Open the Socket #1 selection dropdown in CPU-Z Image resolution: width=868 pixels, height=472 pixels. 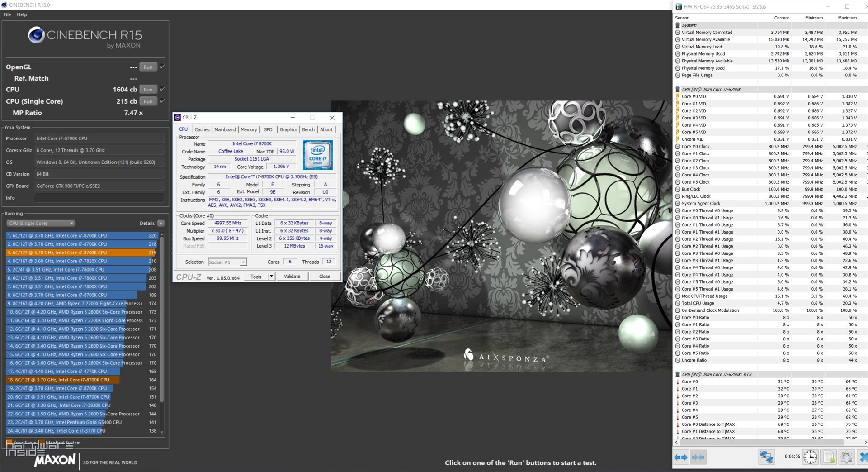click(227, 262)
